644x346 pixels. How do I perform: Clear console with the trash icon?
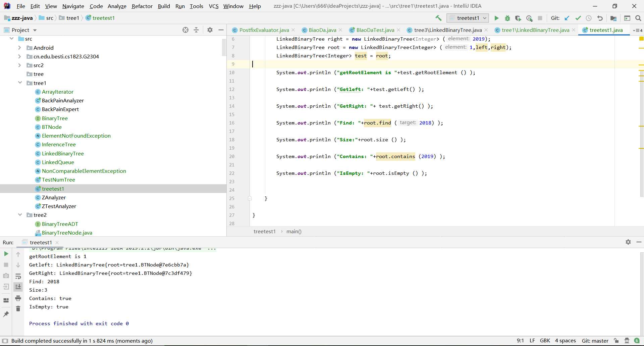point(18,308)
